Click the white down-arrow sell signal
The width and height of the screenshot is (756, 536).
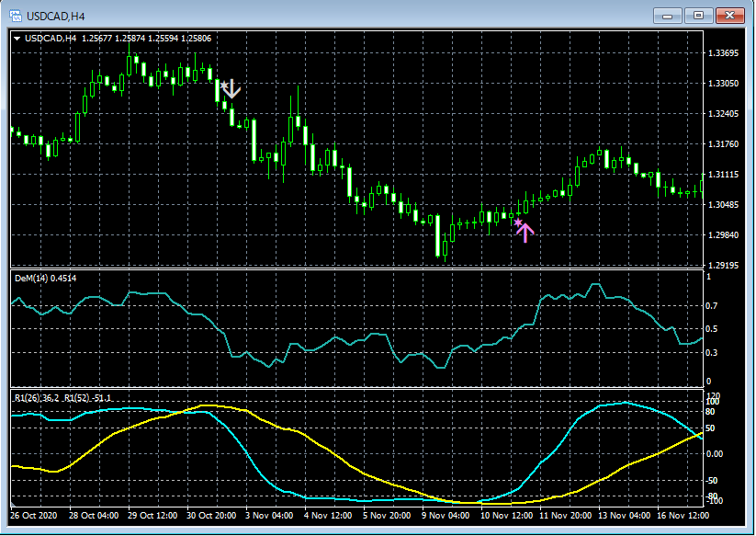(x=231, y=89)
